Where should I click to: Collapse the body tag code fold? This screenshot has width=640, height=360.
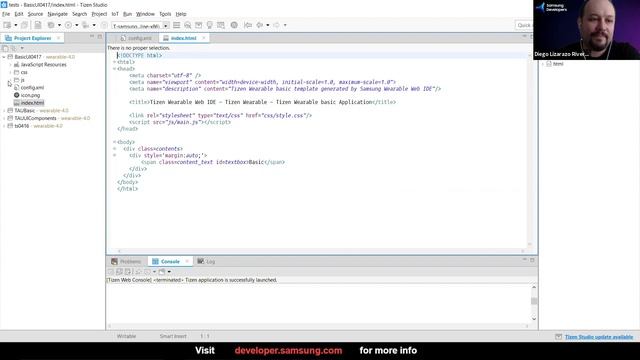(x=114, y=142)
